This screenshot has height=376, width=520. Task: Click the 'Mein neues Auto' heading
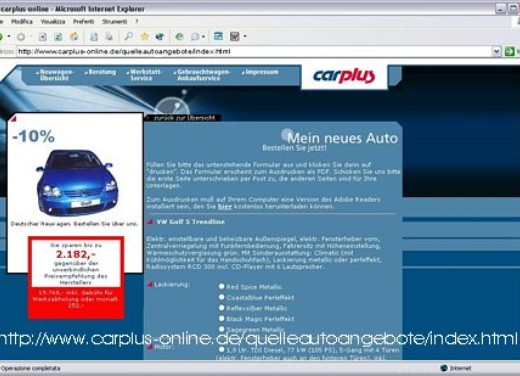tap(343, 138)
